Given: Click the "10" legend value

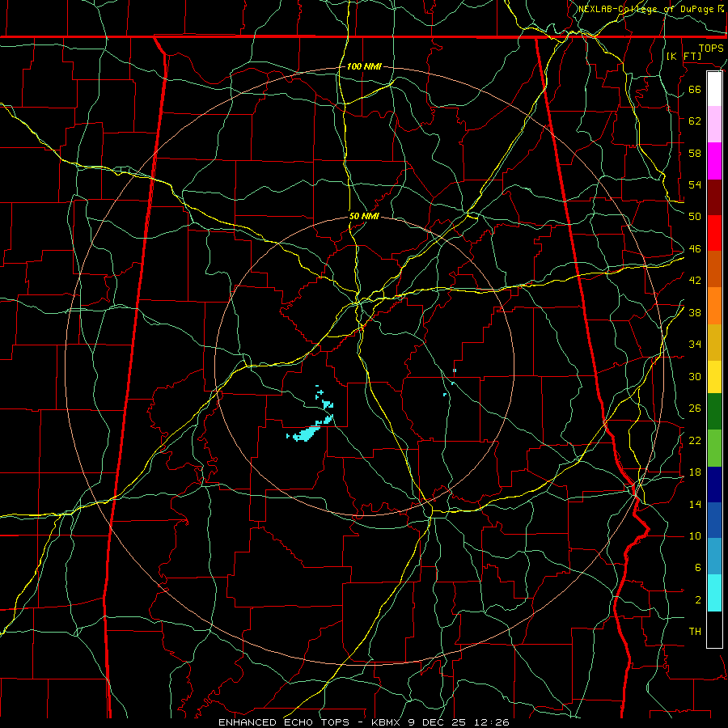Looking at the screenshot, I should [x=695, y=536].
